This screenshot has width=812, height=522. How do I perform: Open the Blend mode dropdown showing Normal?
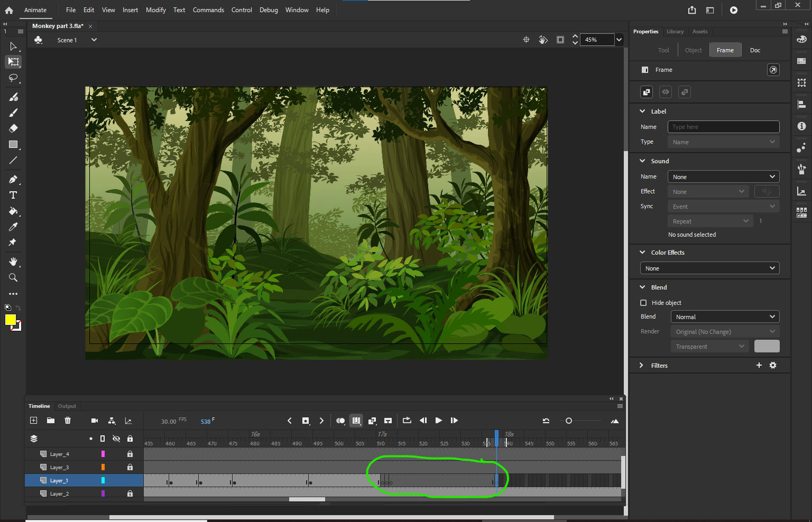pos(725,316)
